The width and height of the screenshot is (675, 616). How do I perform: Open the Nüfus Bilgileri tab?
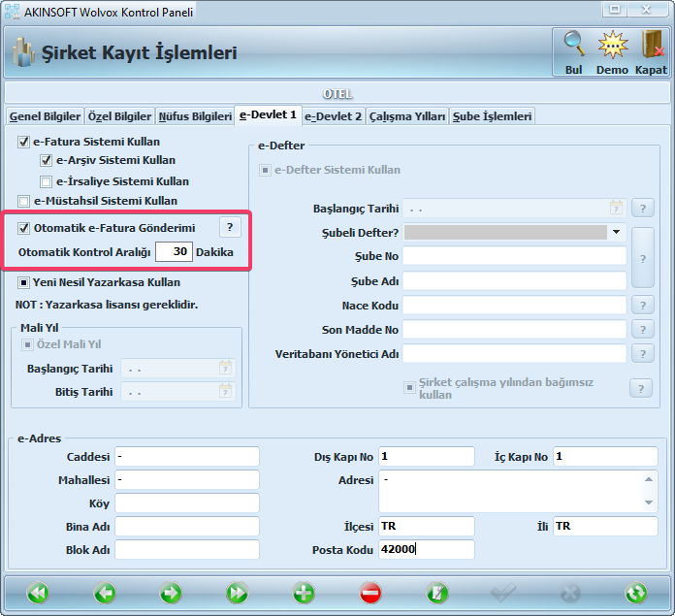[195, 116]
